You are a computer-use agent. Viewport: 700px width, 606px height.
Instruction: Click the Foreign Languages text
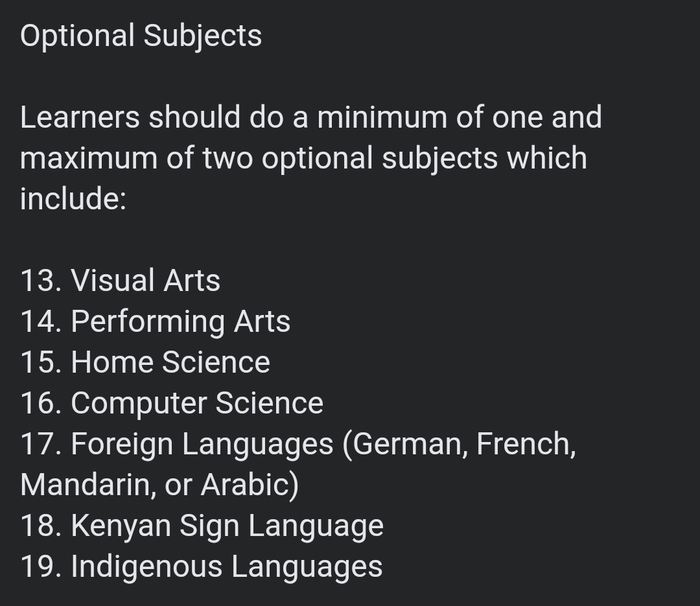tap(202, 445)
